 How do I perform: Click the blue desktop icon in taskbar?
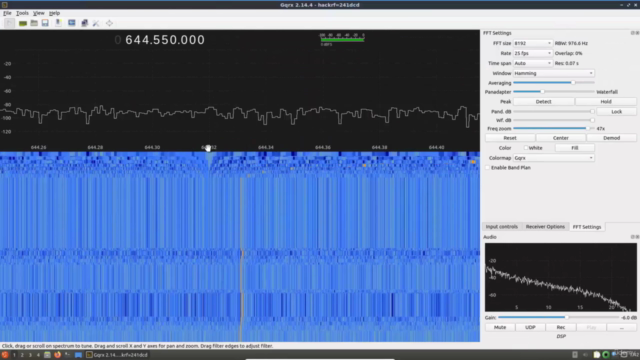click(78, 355)
